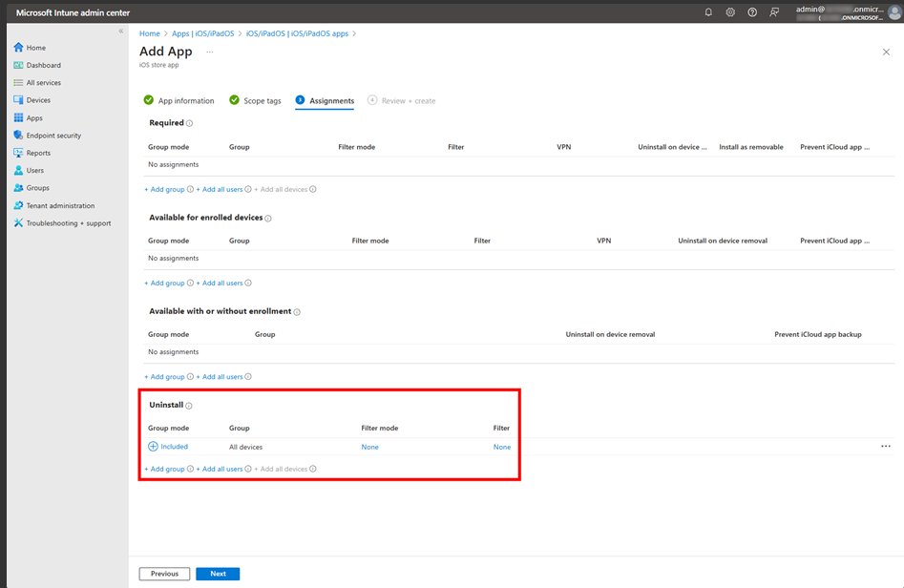Click the All devices group cell
Viewport: 904px width, 588px height.
(245, 447)
